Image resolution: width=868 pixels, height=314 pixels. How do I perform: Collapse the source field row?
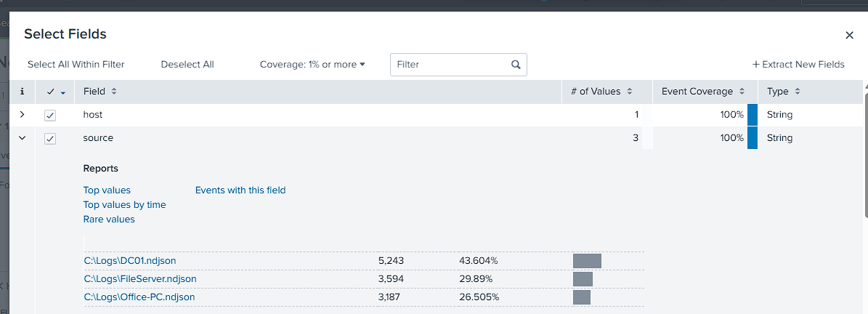click(x=22, y=138)
